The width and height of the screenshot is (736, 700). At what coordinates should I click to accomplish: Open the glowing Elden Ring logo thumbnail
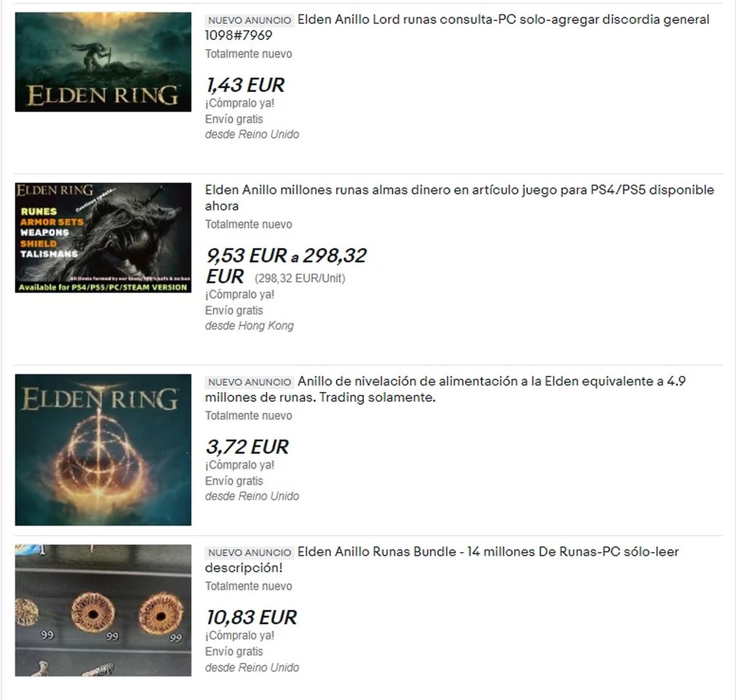(x=103, y=450)
